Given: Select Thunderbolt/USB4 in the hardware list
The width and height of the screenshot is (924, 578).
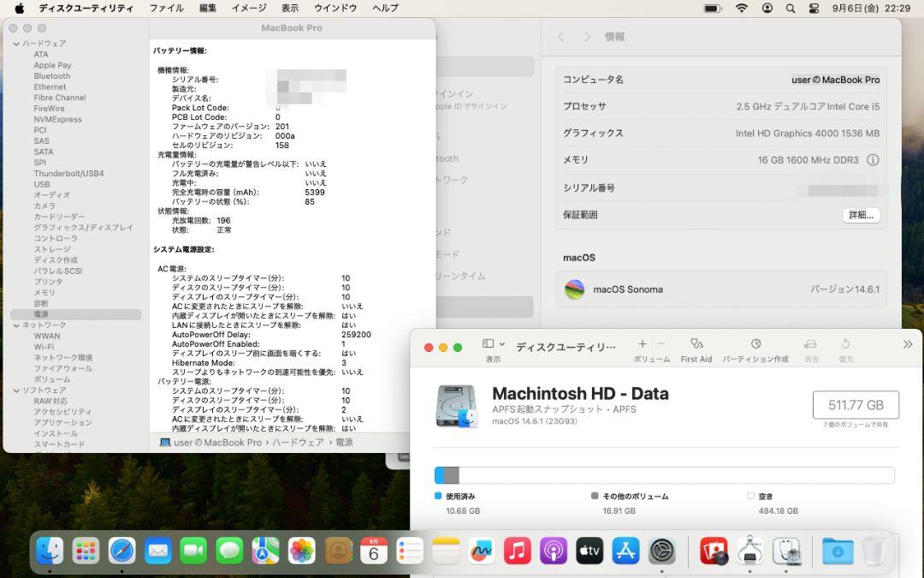Looking at the screenshot, I should [68, 173].
